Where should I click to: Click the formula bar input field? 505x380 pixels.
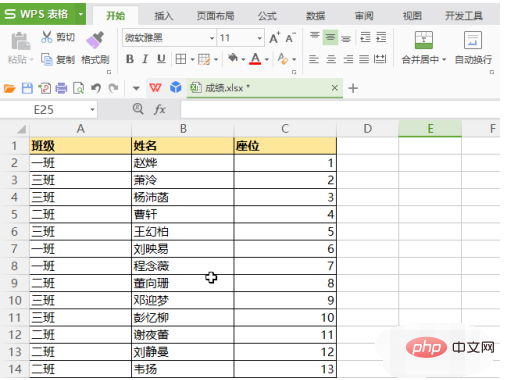tap(340, 109)
